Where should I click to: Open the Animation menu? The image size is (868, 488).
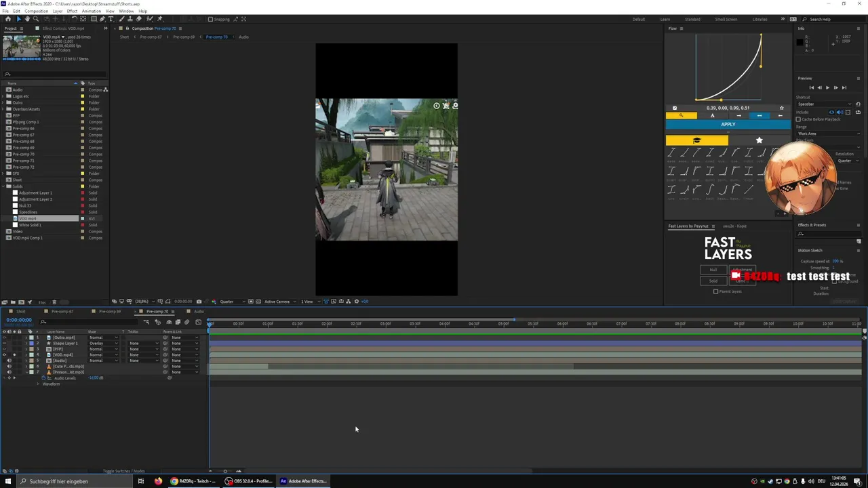click(92, 12)
